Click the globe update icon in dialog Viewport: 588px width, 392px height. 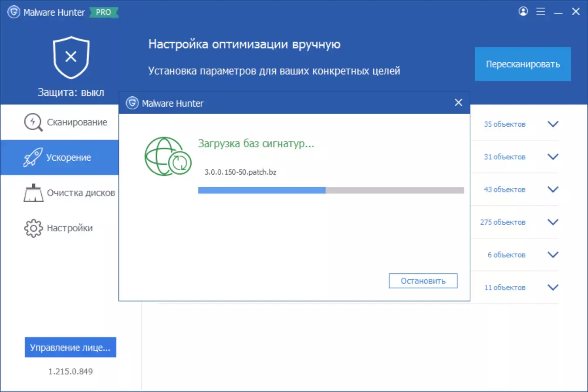pos(168,157)
